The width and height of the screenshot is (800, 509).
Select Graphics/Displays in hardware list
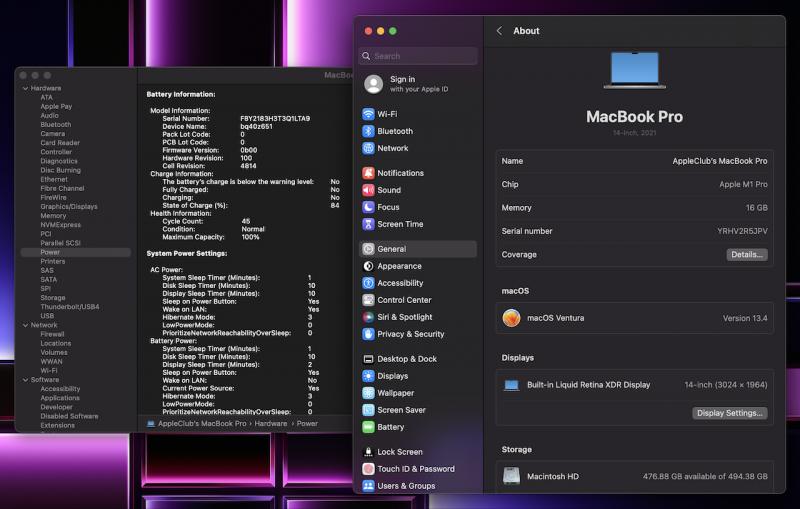click(69, 207)
